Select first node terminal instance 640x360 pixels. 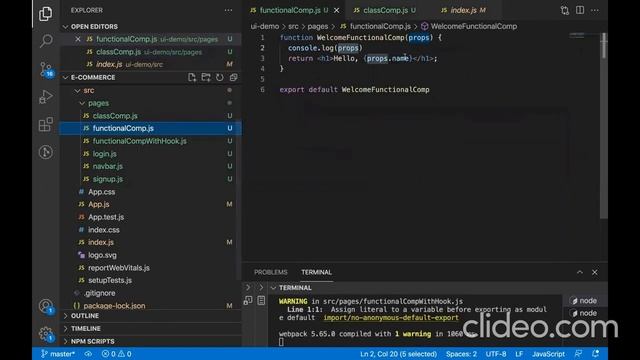click(584, 301)
